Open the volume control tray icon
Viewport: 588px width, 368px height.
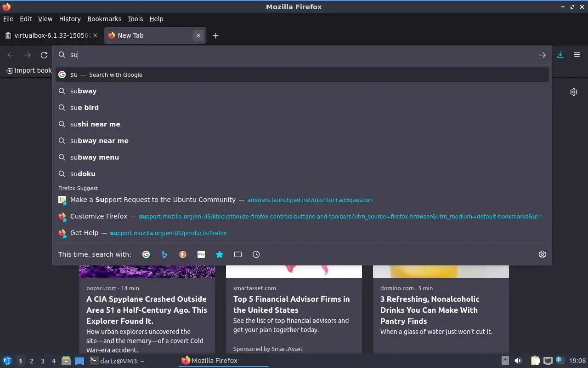coord(518,361)
